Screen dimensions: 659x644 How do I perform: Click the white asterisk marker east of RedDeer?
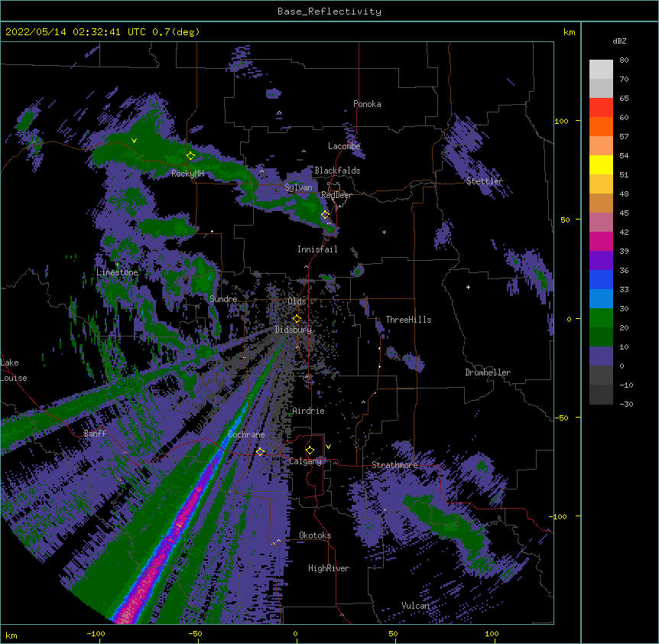tap(384, 232)
